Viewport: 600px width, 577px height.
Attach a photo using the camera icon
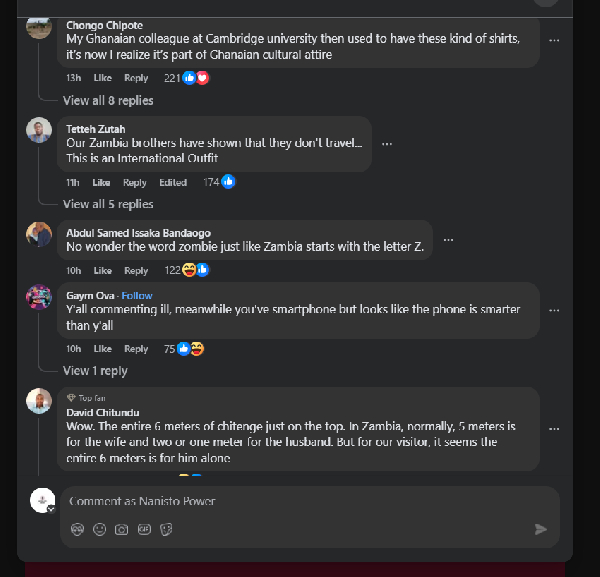coord(121,529)
